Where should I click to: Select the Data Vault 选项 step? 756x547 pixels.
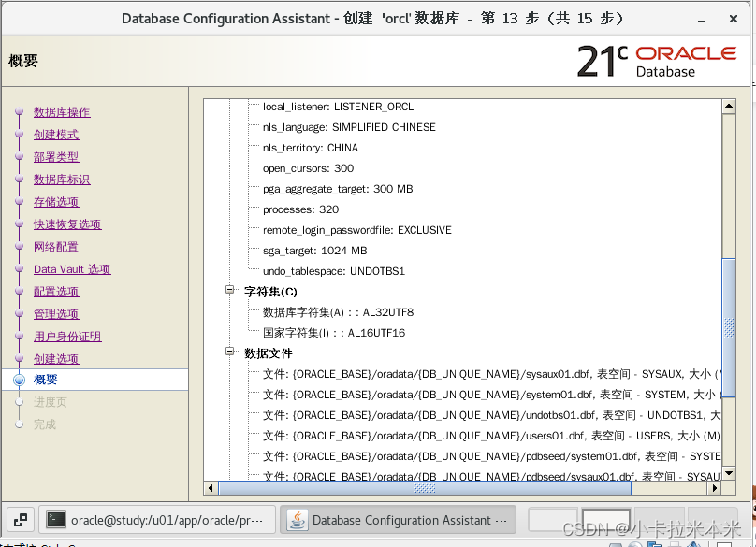[x=71, y=268]
